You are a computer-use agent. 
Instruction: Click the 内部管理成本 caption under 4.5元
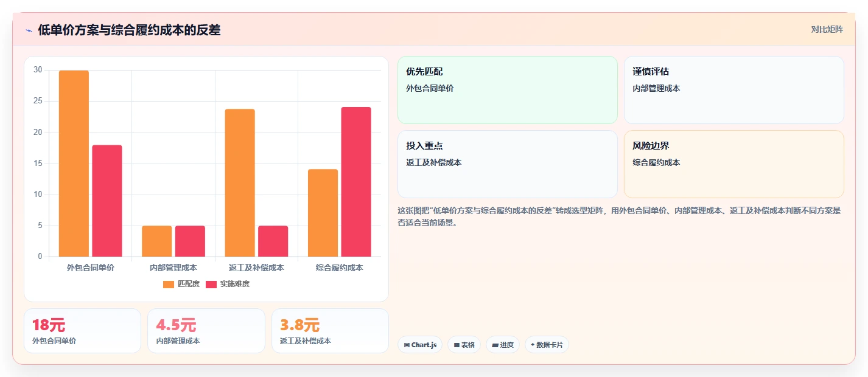pyautogui.click(x=178, y=341)
